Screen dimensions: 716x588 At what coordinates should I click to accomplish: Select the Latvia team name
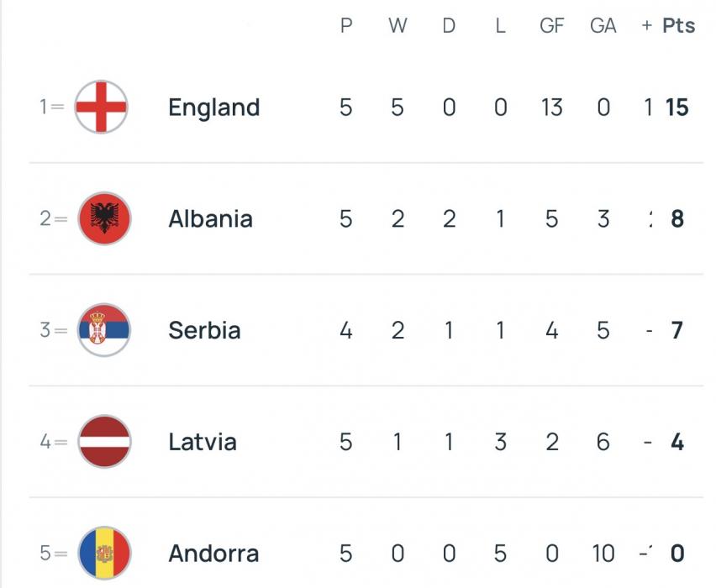[x=202, y=443]
